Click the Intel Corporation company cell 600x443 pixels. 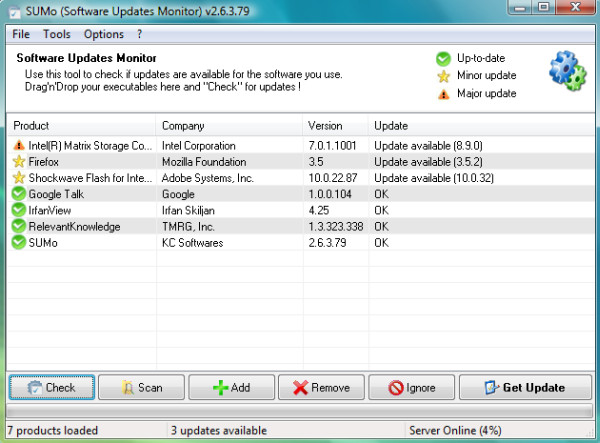click(x=199, y=145)
